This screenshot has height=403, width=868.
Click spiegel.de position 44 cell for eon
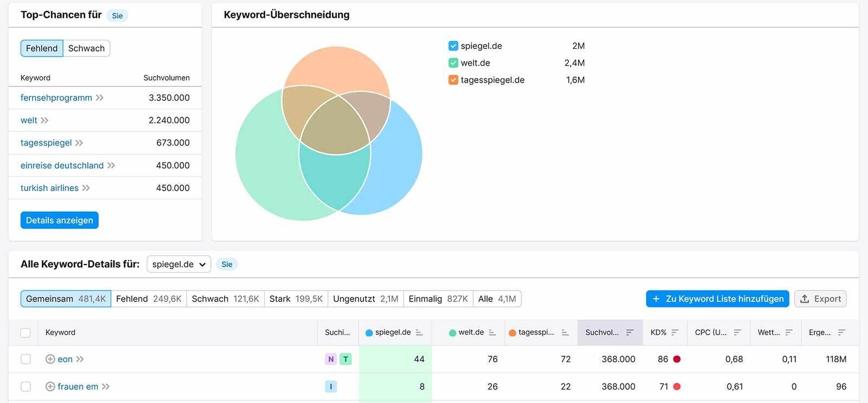coord(395,359)
